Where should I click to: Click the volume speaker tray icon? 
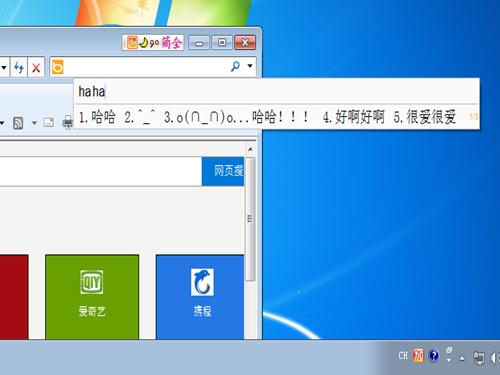point(495,358)
